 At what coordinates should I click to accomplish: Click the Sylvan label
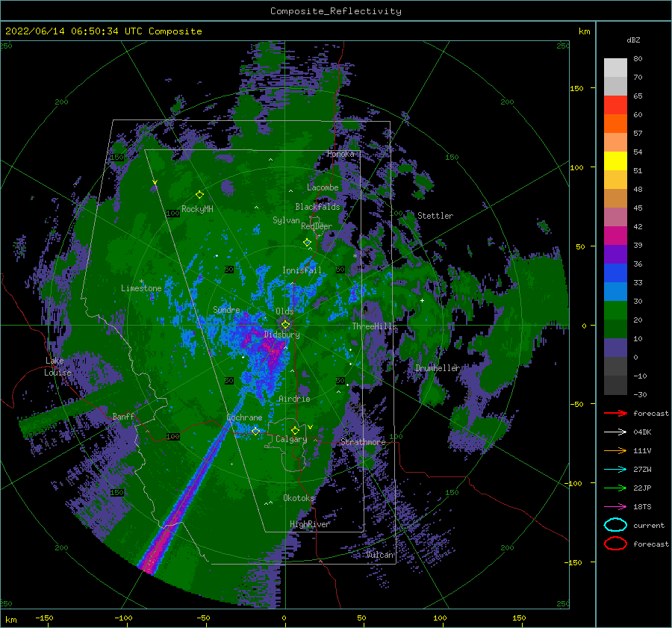point(286,220)
